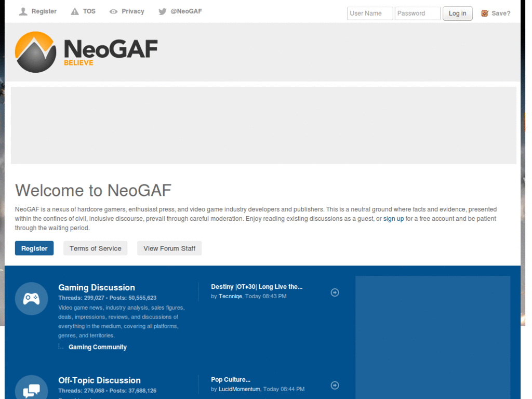Open TOS link in top navigation

[x=89, y=11]
